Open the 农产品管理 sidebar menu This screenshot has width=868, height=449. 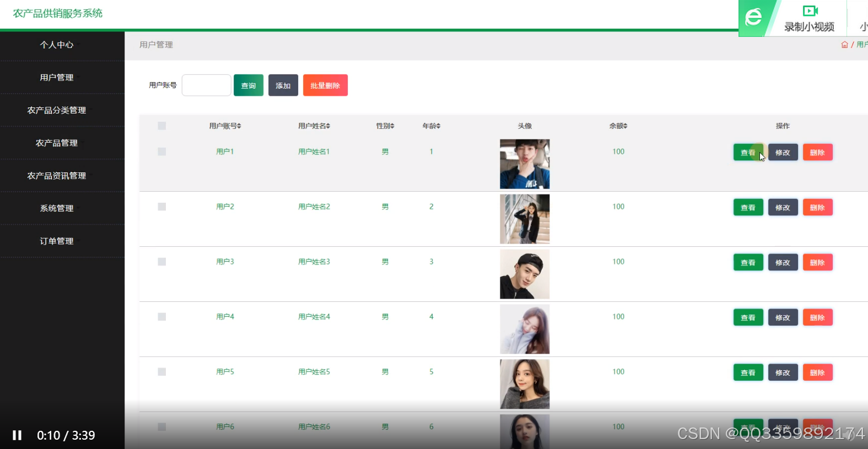point(57,143)
